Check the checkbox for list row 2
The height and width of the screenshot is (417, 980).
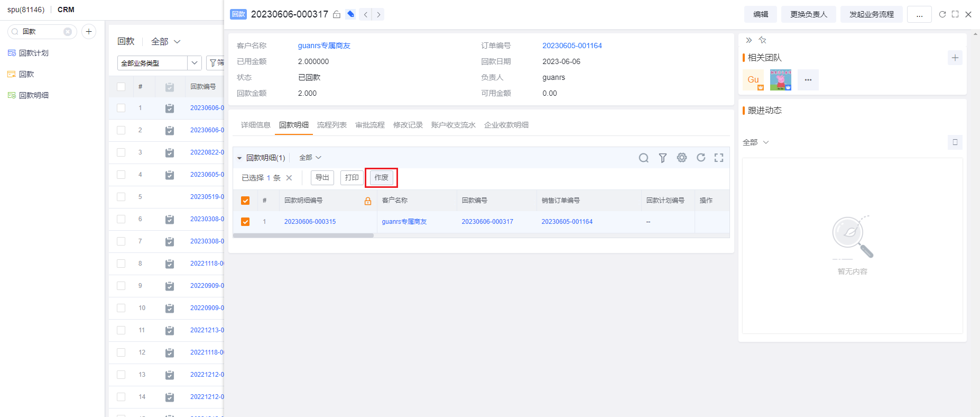pyautogui.click(x=121, y=130)
